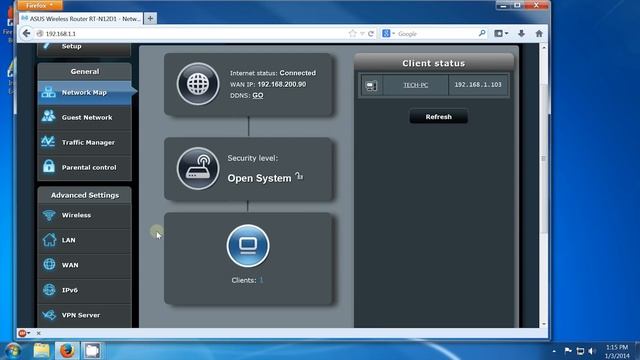The image size is (640, 360).
Task: Click the scrollbar down arrow
Action: 544,324
